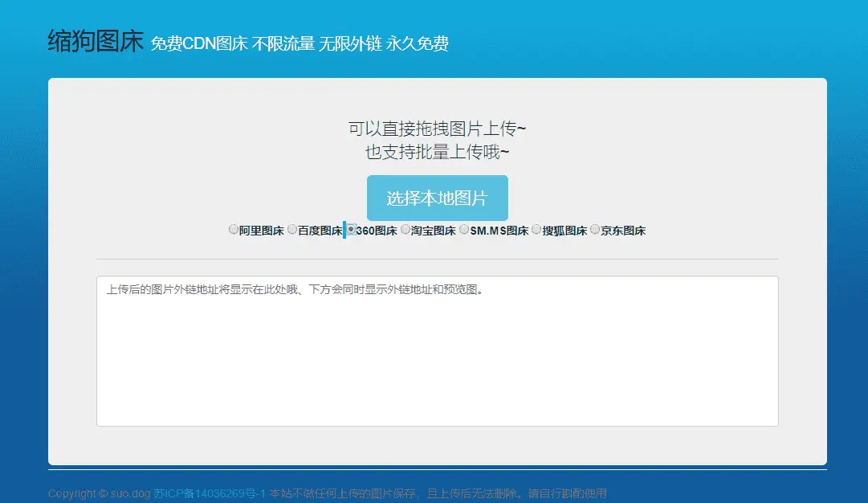Click the 免费CDN图床 header tagline

[x=300, y=43]
